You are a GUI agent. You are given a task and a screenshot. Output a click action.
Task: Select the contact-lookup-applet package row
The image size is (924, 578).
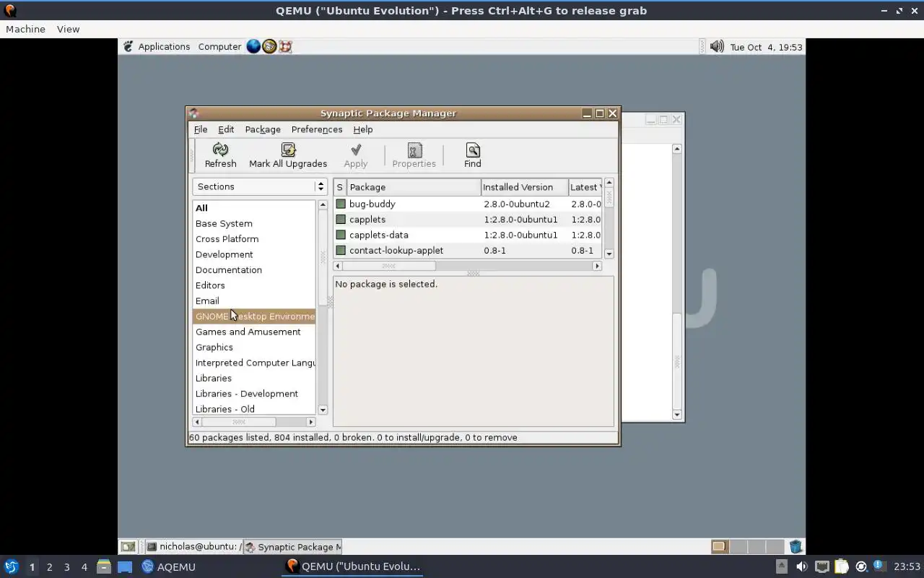pyautogui.click(x=468, y=251)
